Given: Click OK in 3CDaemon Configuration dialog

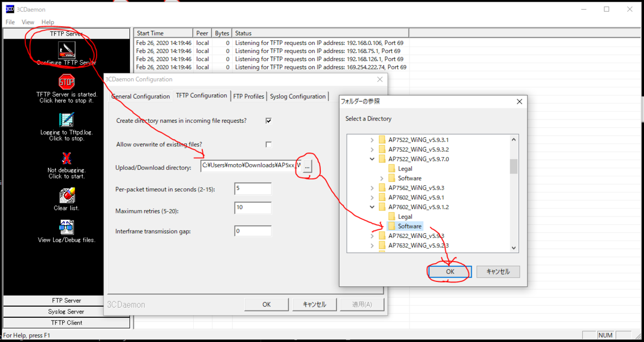Looking at the screenshot, I should tap(266, 304).
